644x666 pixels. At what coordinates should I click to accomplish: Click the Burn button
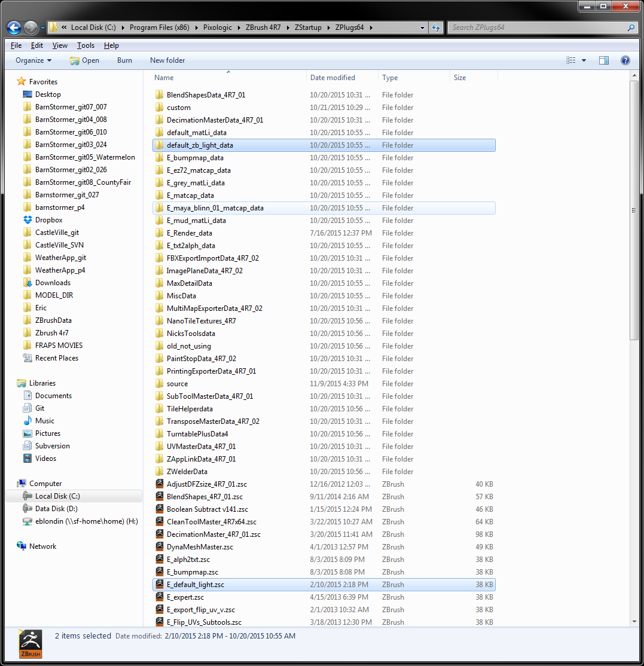pyautogui.click(x=124, y=60)
